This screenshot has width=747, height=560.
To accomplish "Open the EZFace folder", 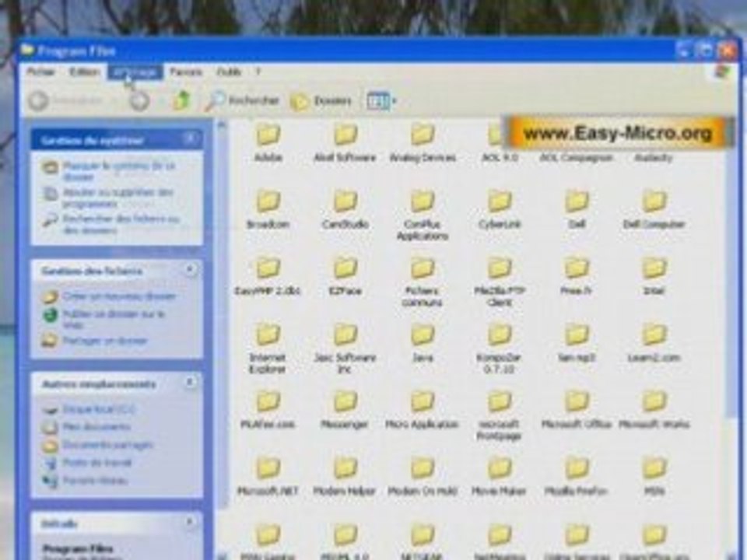I will 345,276.
